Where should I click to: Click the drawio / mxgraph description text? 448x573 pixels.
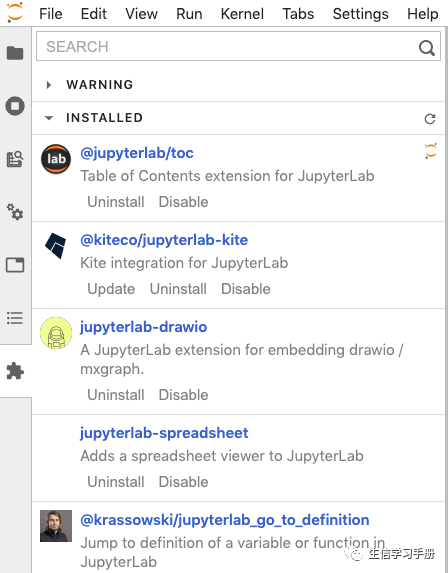click(x=242, y=359)
